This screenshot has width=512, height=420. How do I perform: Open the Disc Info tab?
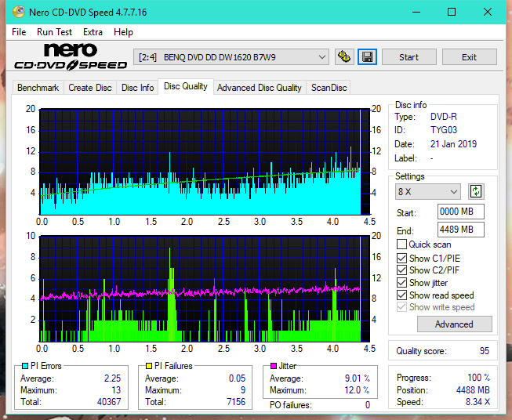(137, 88)
